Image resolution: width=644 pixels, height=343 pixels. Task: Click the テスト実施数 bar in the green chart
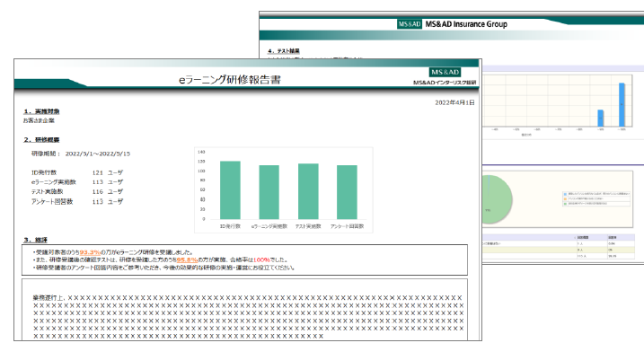(x=308, y=191)
